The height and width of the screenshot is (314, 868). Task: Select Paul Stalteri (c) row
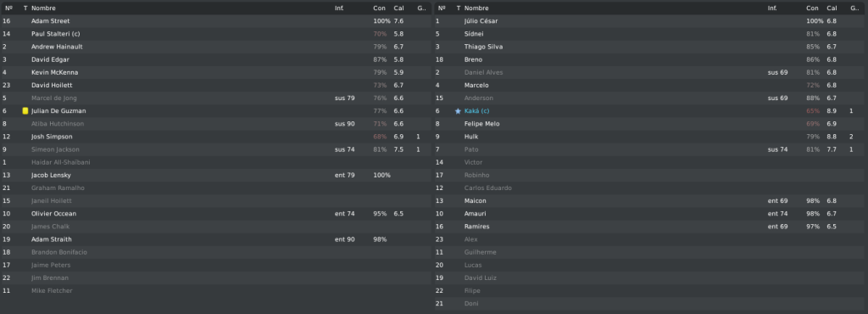[216, 34]
